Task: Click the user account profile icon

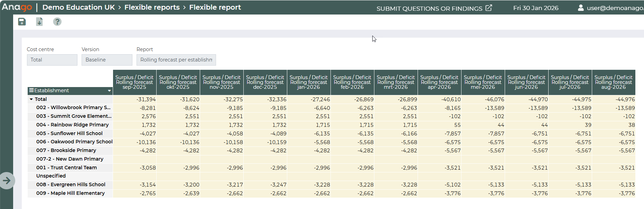Action: point(581,8)
